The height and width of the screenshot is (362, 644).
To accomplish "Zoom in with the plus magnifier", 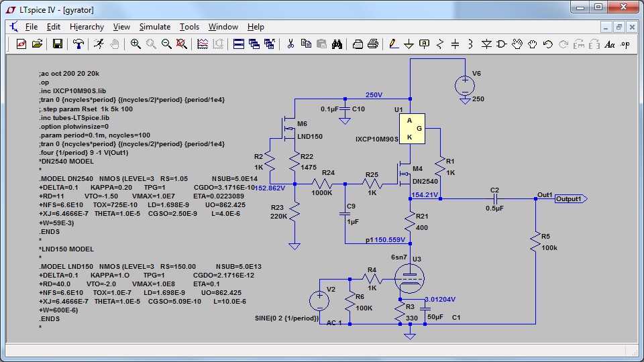I will point(135,44).
